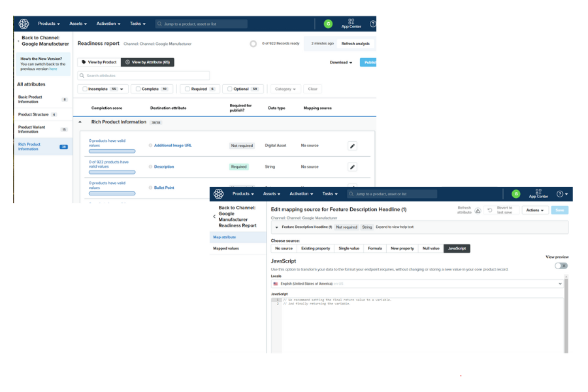Open the green G user avatar in Readiness report
Image resolution: width=588 pixels, height=392 pixels.
coord(328,24)
